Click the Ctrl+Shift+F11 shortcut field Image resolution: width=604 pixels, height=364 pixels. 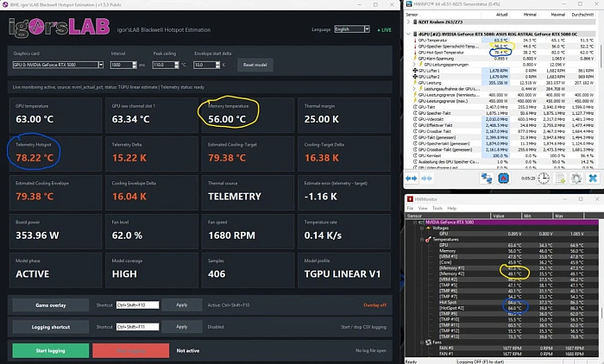coord(137,327)
